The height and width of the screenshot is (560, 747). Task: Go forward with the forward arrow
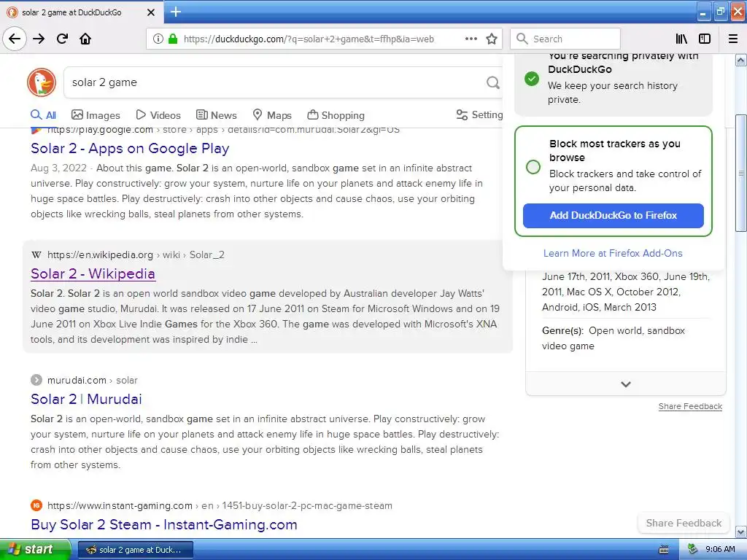39,39
